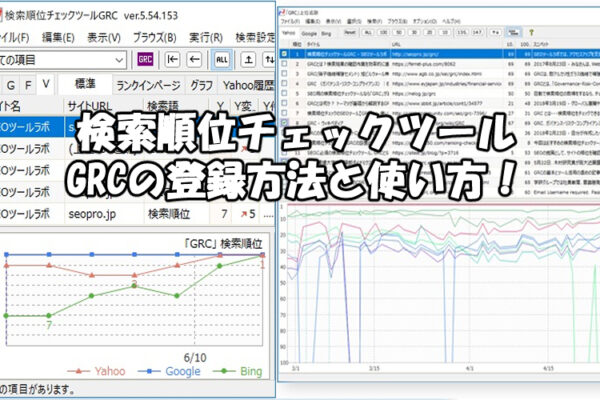Click the 6/10 date label on chart

coord(195,358)
